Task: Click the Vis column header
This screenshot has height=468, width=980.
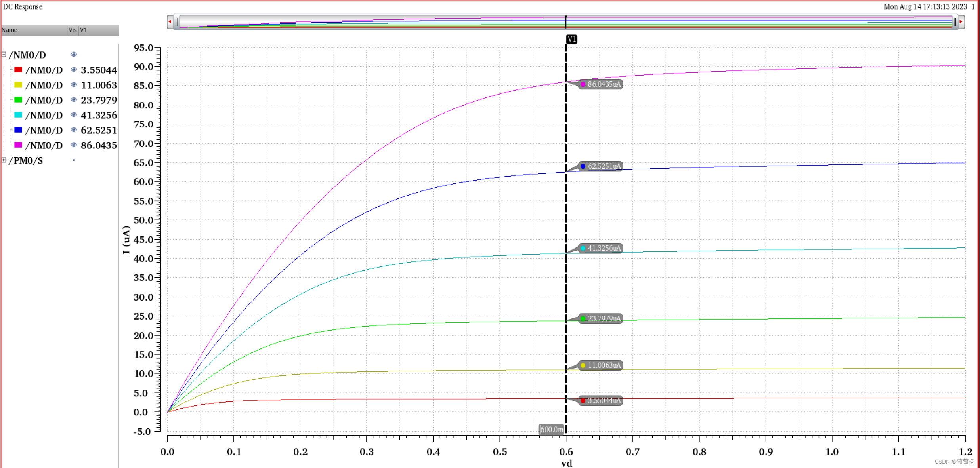Action: pos(73,30)
